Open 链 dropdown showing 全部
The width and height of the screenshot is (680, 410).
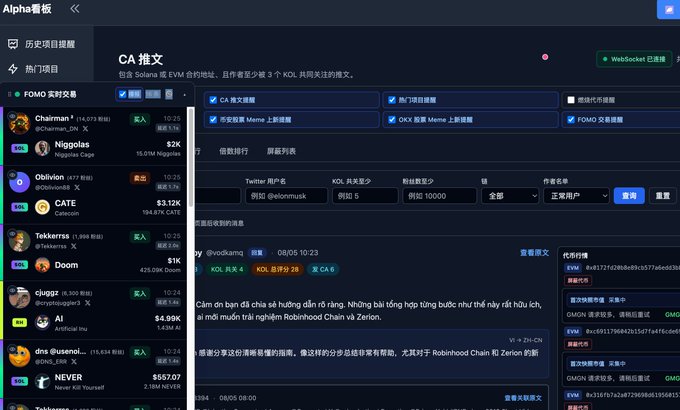(x=510, y=196)
